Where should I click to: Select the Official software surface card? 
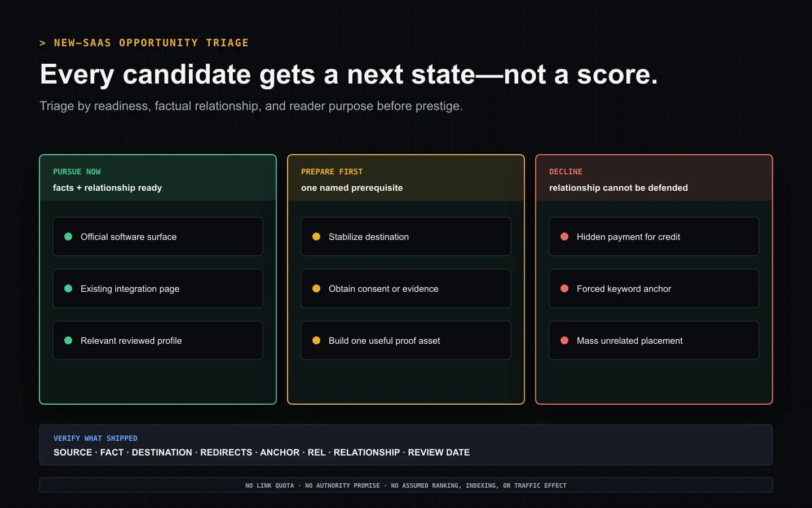click(158, 237)
